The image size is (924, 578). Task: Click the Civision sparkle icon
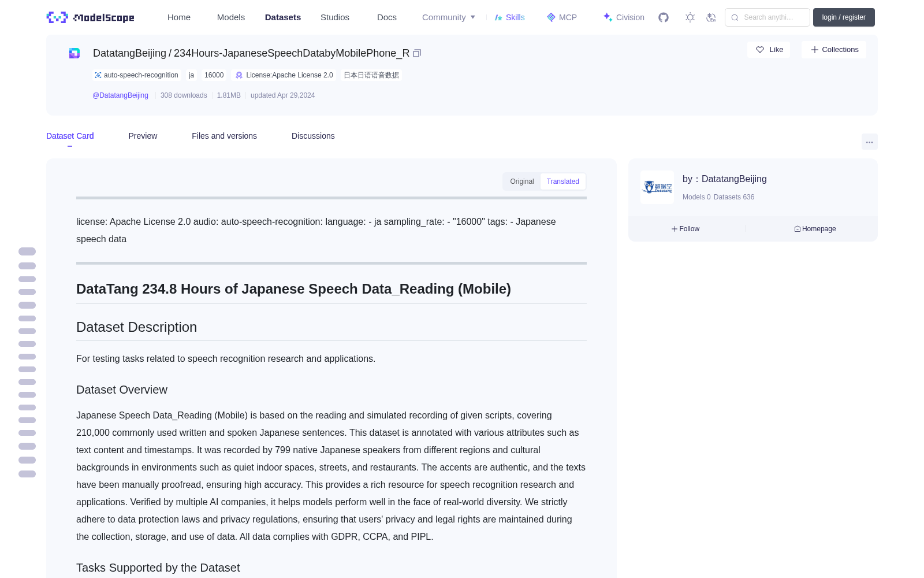pyautogui.click(x=608, y=17)
